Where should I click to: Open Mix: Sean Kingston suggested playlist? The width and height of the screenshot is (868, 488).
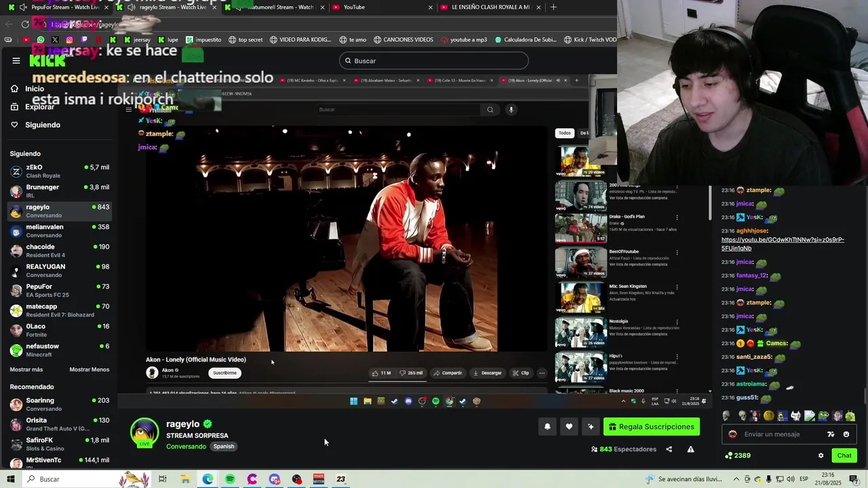click(x=617, y=298)
